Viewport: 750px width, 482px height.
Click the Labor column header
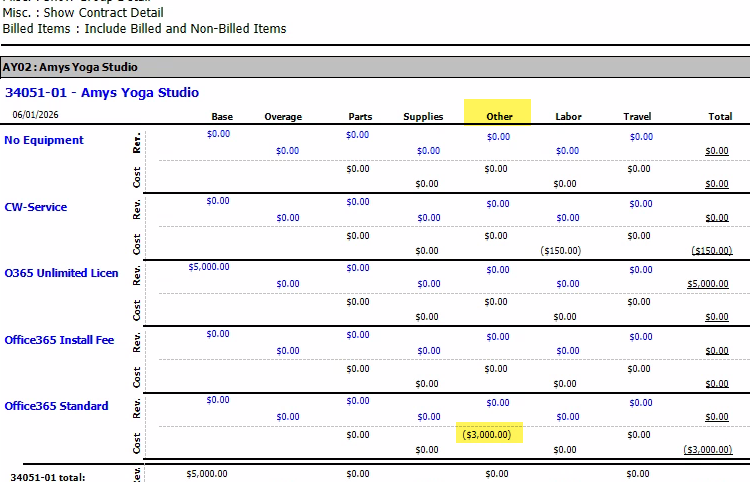click(569, 117)
